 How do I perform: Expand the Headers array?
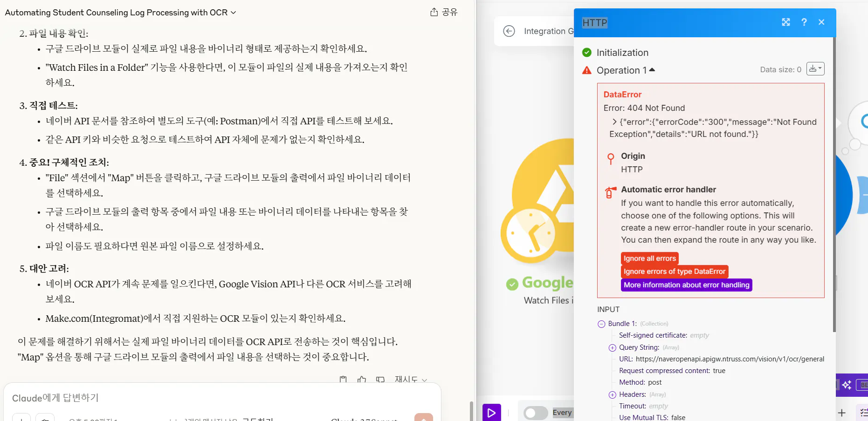tap(613, 395)
